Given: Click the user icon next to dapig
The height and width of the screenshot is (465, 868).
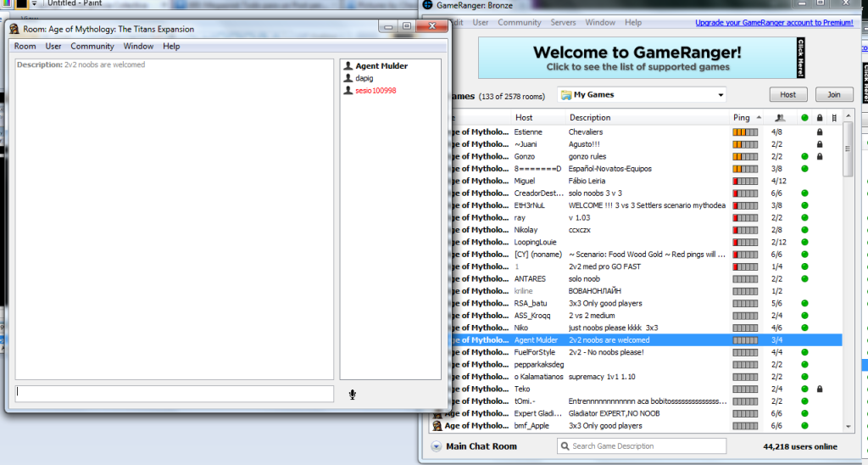Looking at the screenshot, I should coord(348,78).
